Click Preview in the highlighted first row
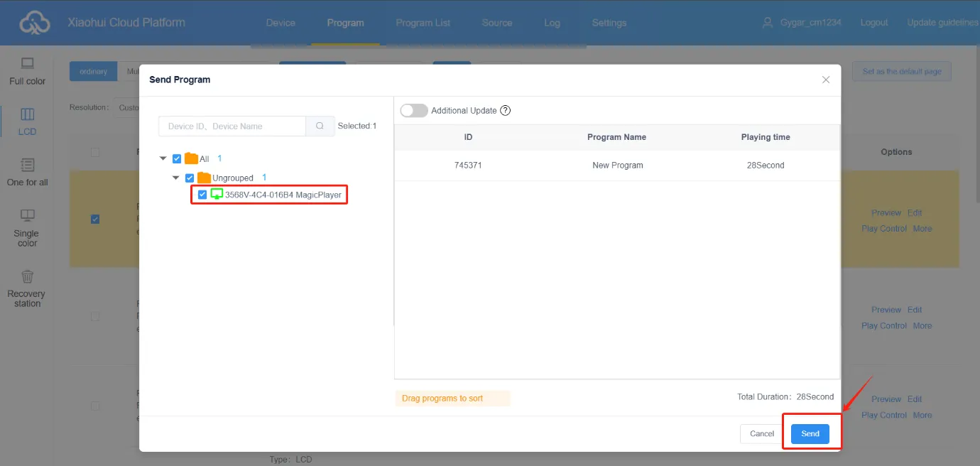Screen dimensions: 980x466 pos(886,212)
